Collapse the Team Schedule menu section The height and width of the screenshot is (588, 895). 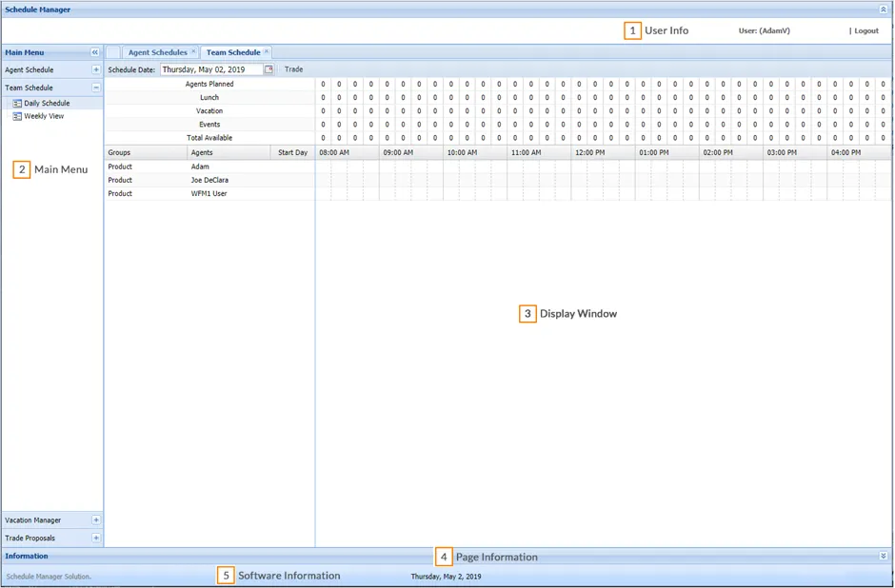[96, 88]
